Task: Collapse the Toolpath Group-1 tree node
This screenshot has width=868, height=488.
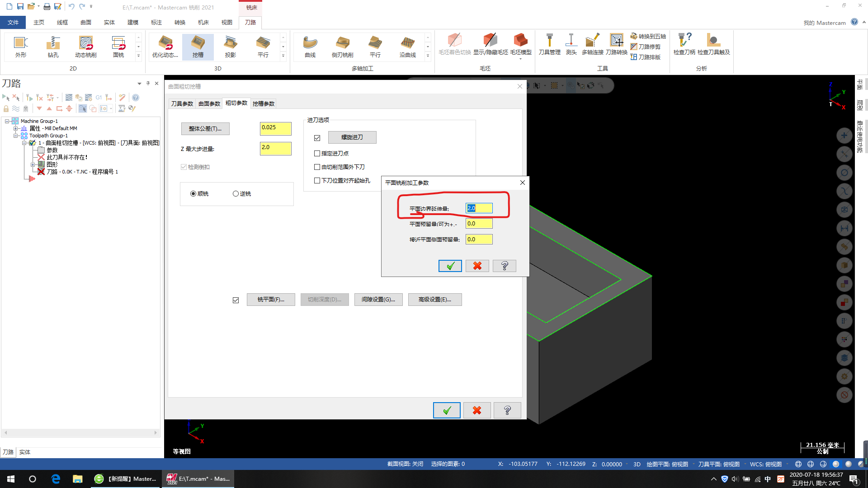Action: tap(16, 136)
